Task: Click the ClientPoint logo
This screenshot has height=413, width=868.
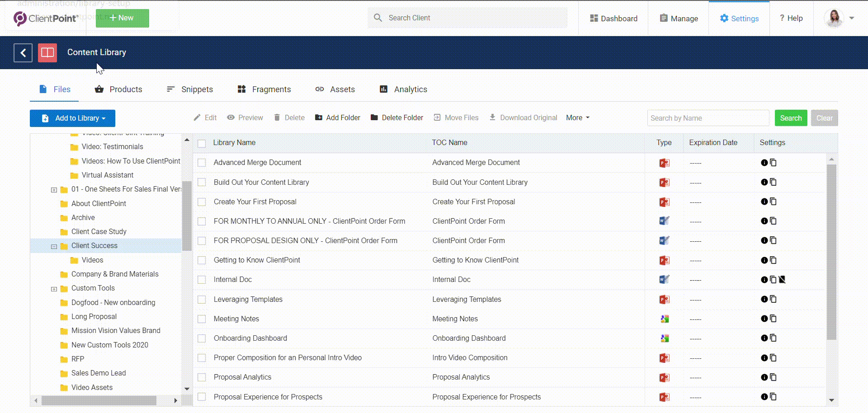Action: tap(46, 18)
